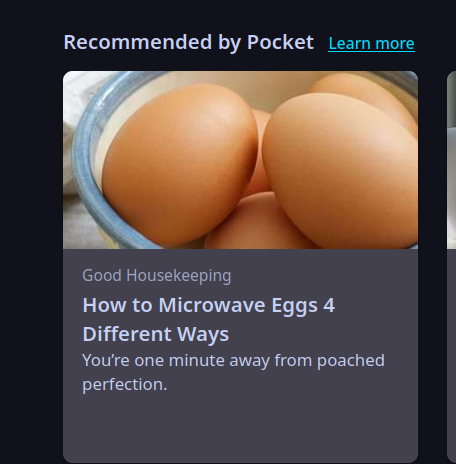Open the egg bowl article thumbnail

(240, 160)
